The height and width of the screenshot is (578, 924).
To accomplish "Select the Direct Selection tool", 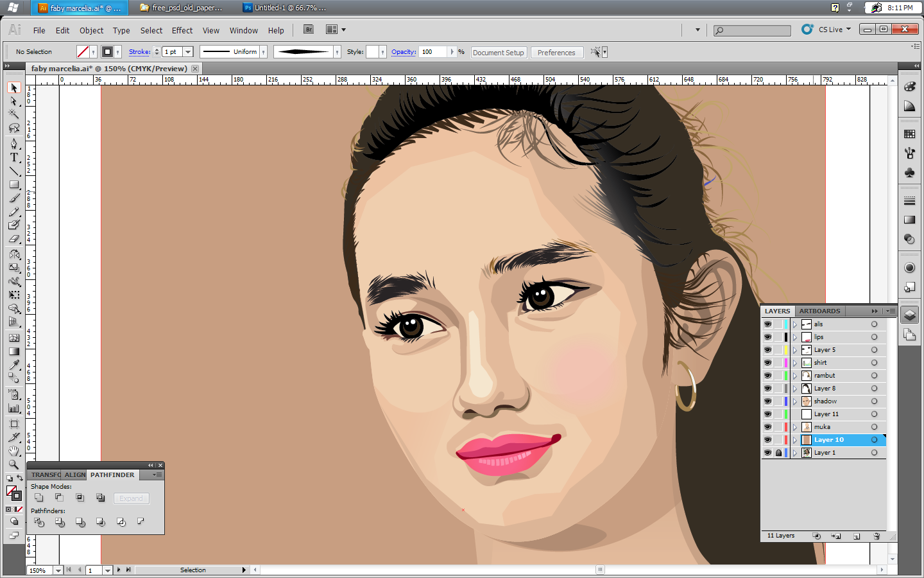I will (14, 101).
